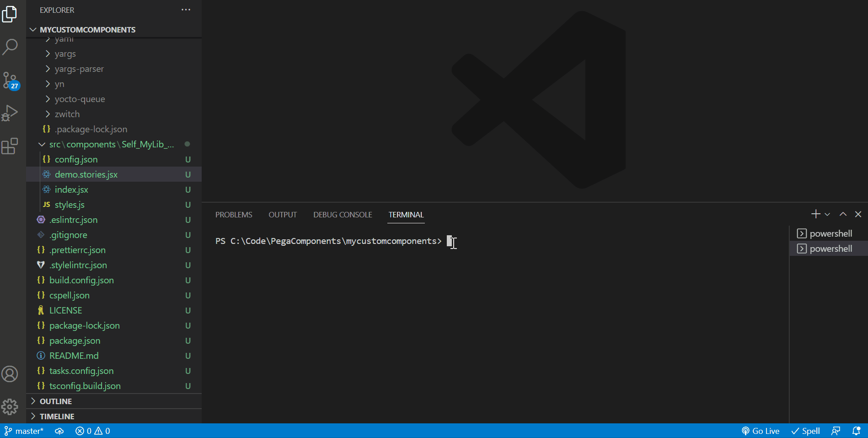Open the Extensions view
Image resolution: width=868 pixels, height=438 pixels.
tap(10, 146)
